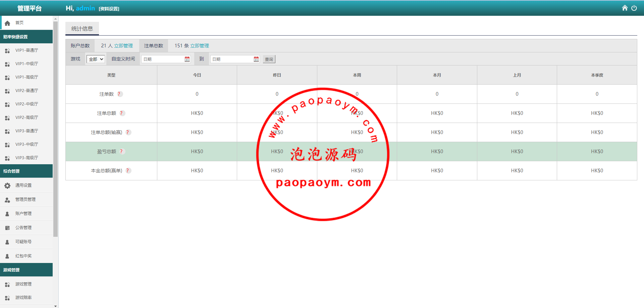Screen dimensions: 644x308
Task: Open VIP3-高级厅 menu item
Action: [x=26, y=158]
